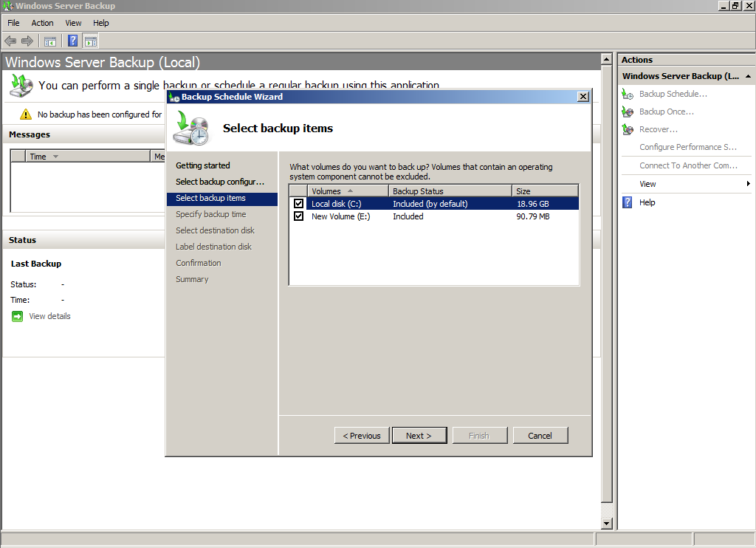Click the Specify backup time step

(x=210, y=214)
